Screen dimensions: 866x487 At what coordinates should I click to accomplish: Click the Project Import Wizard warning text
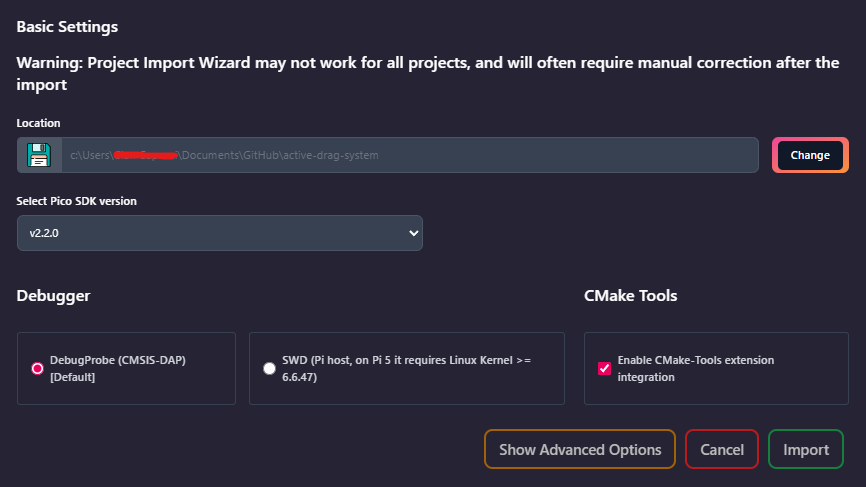point(427,73)
